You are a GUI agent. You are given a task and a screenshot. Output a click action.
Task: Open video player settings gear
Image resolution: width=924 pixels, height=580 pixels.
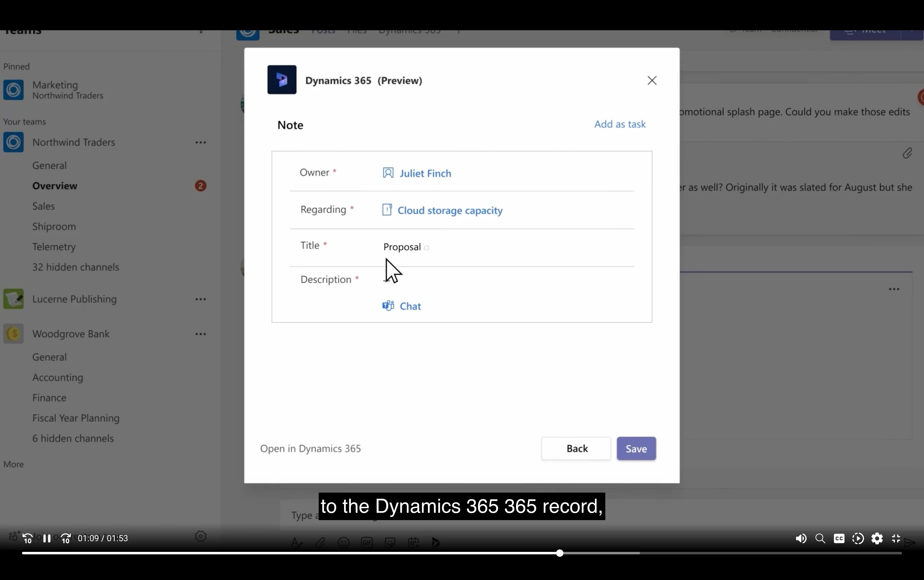pyautogui.click(x=877, y=538)
